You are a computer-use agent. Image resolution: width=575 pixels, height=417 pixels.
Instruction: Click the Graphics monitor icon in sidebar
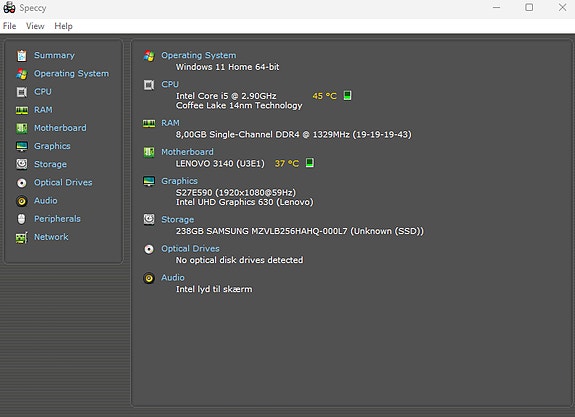click(x=22, y=146)
